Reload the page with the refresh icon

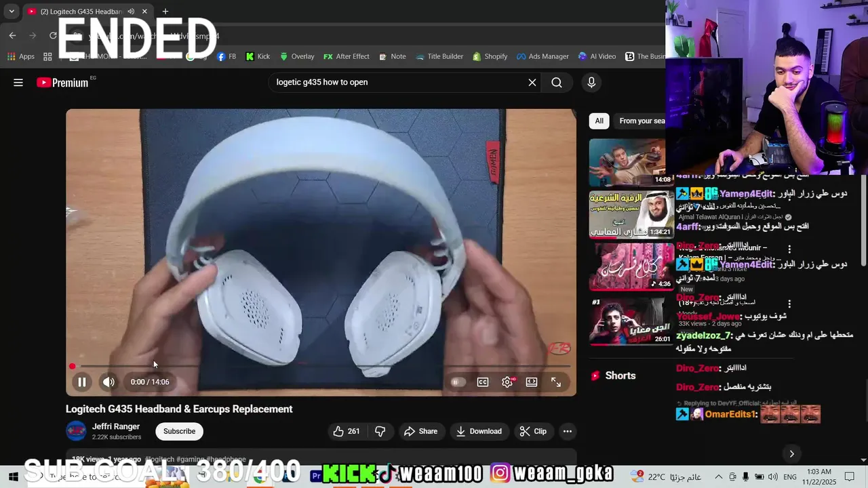[x=53, y=36]
